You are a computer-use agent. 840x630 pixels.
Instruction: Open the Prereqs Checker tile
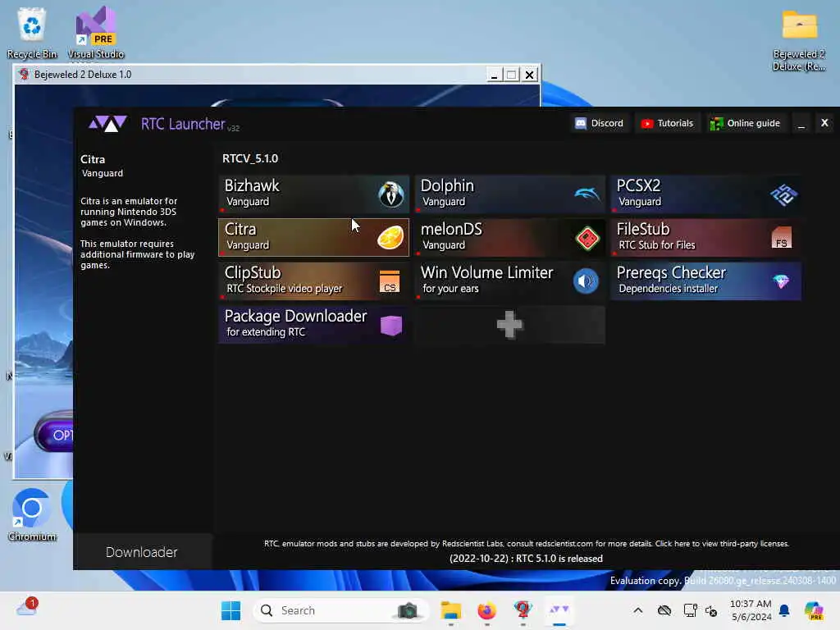706,281
